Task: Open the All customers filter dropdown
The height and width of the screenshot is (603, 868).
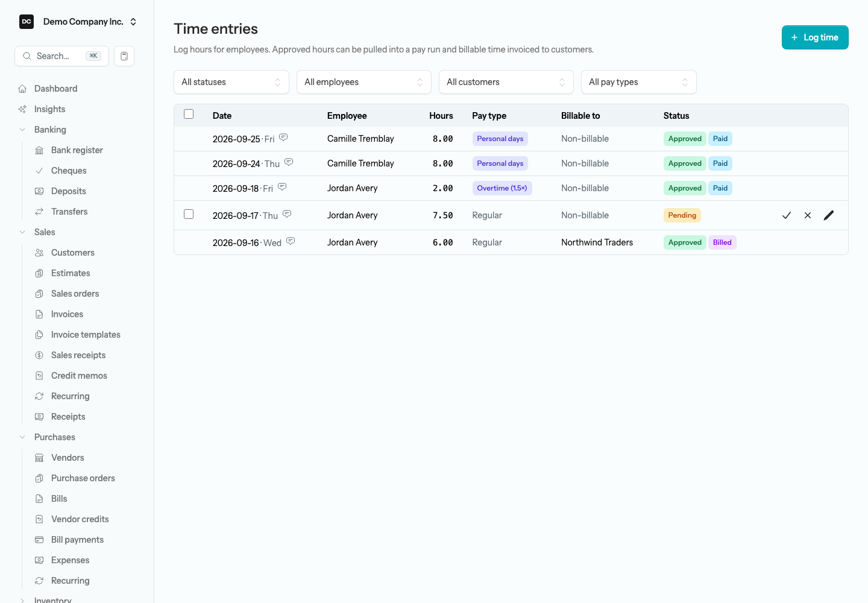Action: point(506,82)
